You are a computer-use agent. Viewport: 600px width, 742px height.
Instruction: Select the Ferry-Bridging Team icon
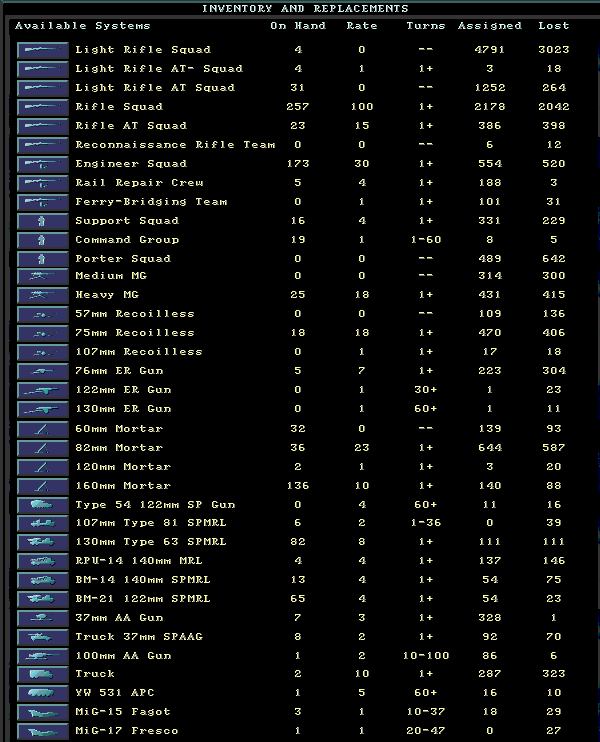(43, 202)
